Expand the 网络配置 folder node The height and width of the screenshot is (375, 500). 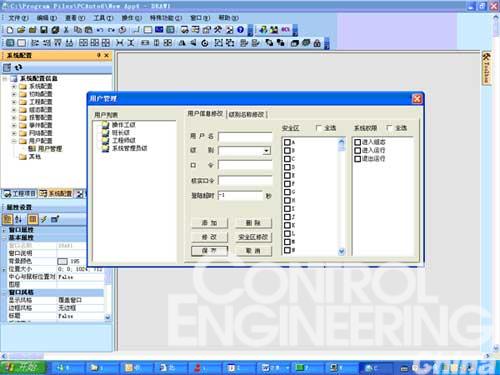pyautogui.click(x=14, y=133)
